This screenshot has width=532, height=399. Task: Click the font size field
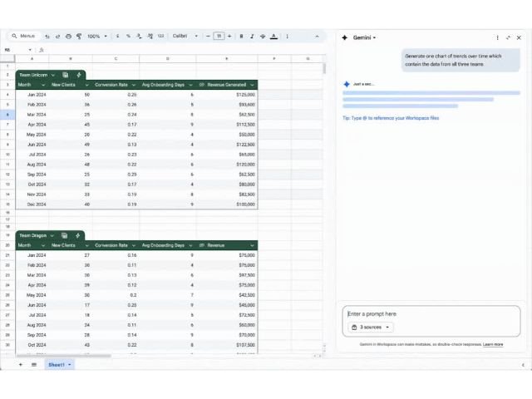(219, 36)
